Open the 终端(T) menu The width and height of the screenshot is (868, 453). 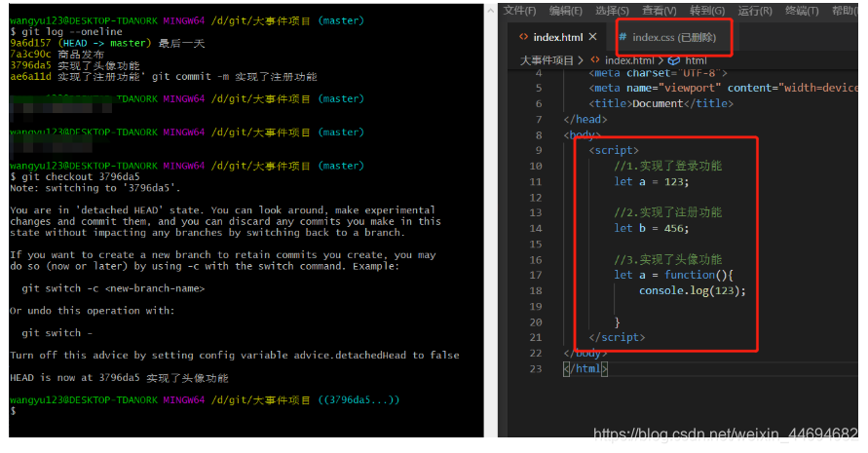(802, 11)
